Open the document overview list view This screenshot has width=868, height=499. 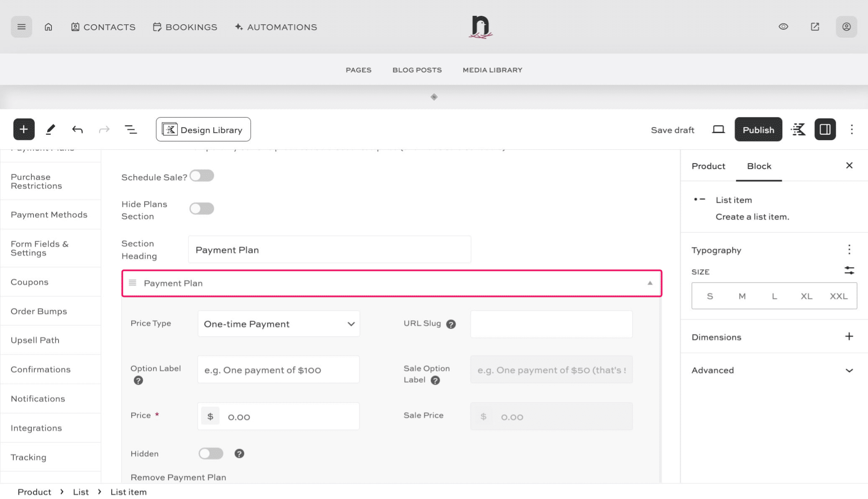(x=131, y=129)
